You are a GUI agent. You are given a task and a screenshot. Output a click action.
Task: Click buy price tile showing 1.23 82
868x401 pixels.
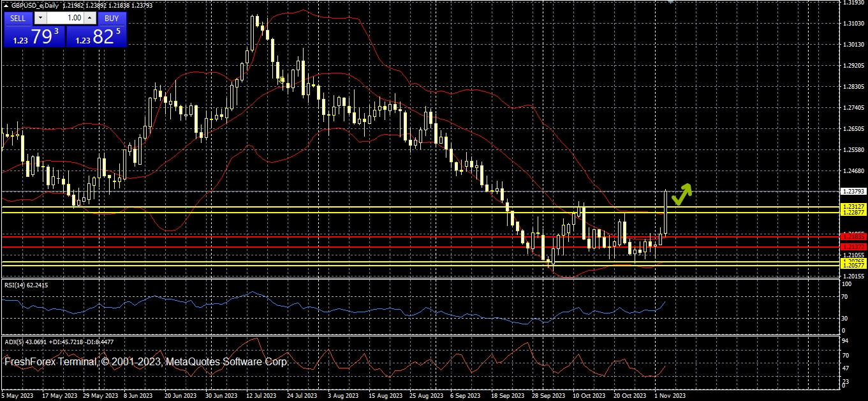(x=97, y=37)
